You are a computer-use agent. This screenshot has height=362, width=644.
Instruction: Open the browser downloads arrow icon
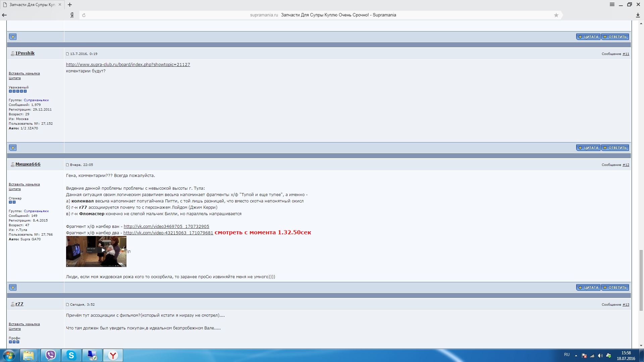pos(638,15)
